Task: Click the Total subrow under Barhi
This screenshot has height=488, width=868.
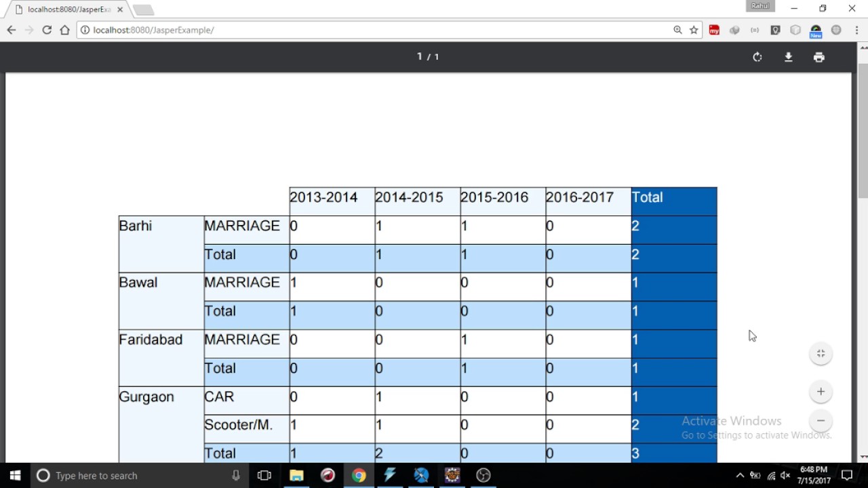Action: (246, 258)
